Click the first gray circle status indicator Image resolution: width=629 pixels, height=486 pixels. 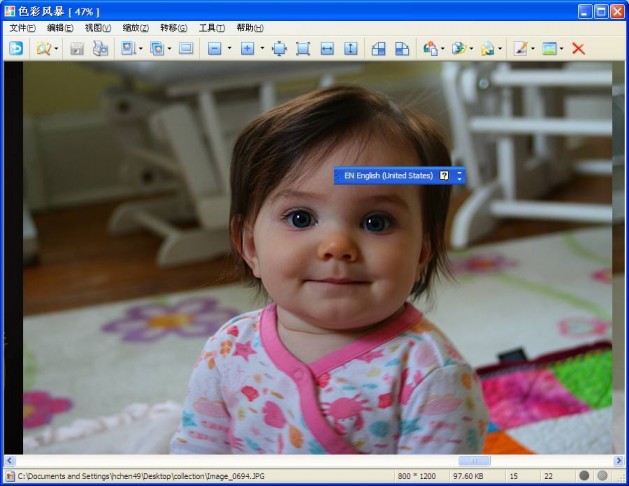[584, 476]
